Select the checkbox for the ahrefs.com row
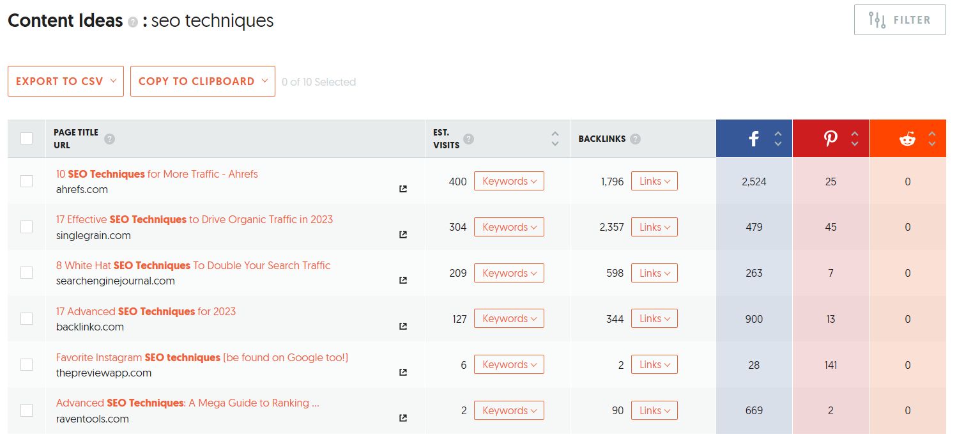 (26, 181)
